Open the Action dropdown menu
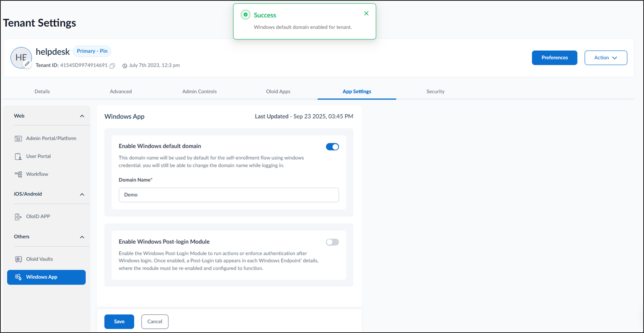 [606, 58]
